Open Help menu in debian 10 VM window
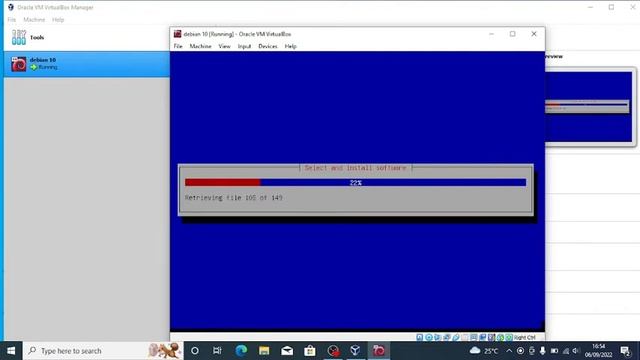 tap(291, 46)
